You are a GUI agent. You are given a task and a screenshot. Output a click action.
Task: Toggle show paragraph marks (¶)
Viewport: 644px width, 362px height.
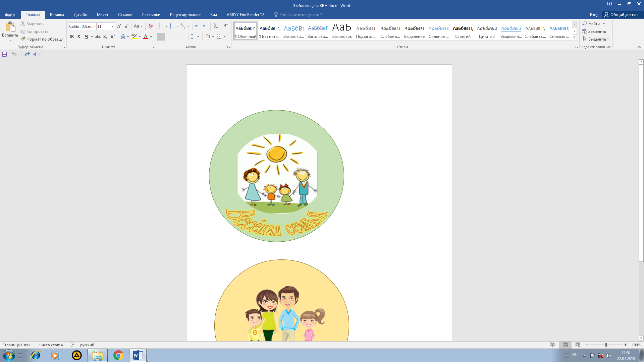226,26
